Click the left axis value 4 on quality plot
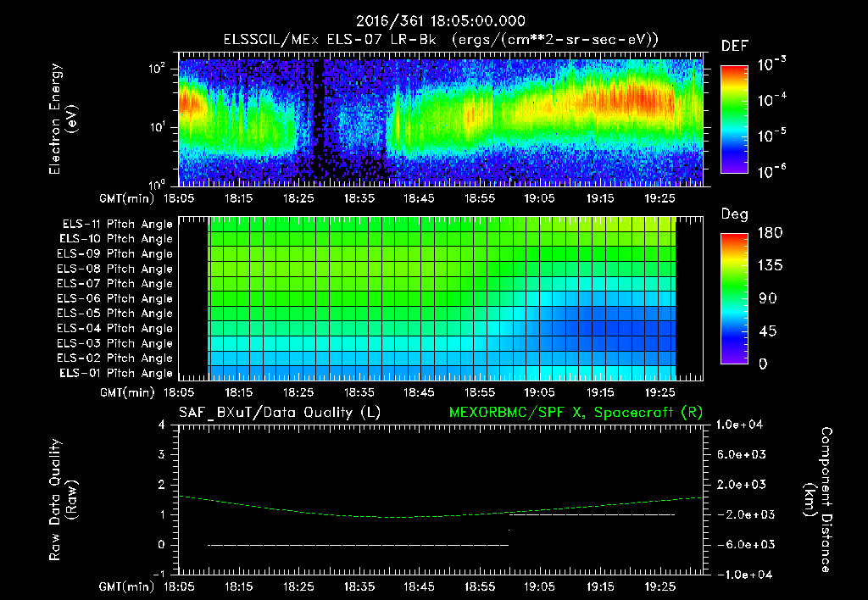The image size is (868, 600). [x=162, y=425]
